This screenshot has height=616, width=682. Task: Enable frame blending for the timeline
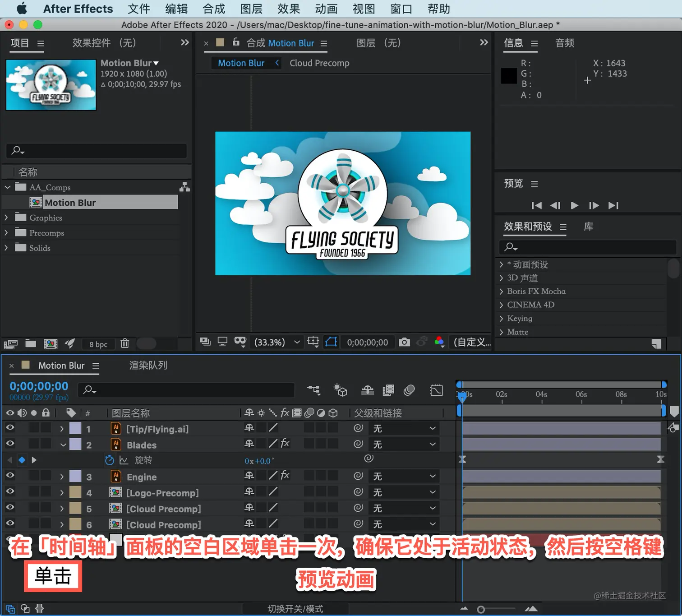(x=388, y=390)
